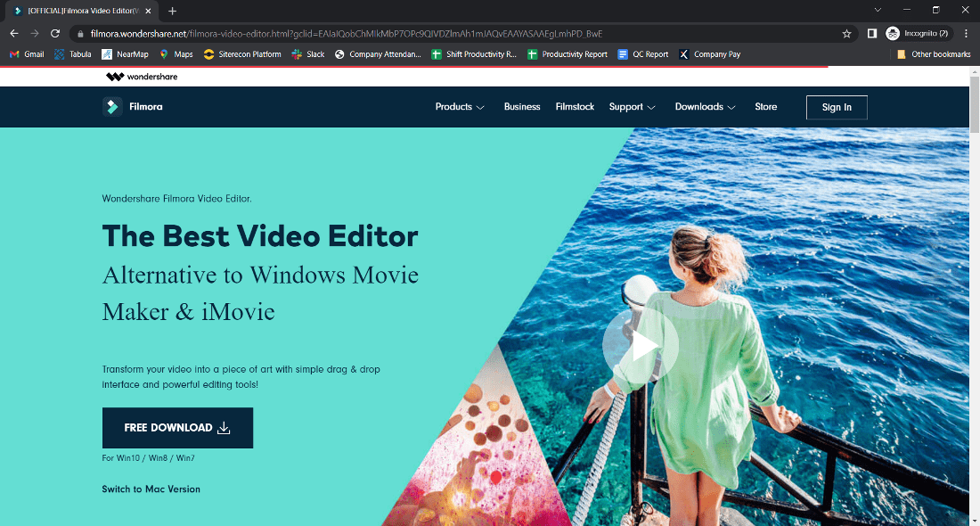Reload the Filmora page

[55, 34]
